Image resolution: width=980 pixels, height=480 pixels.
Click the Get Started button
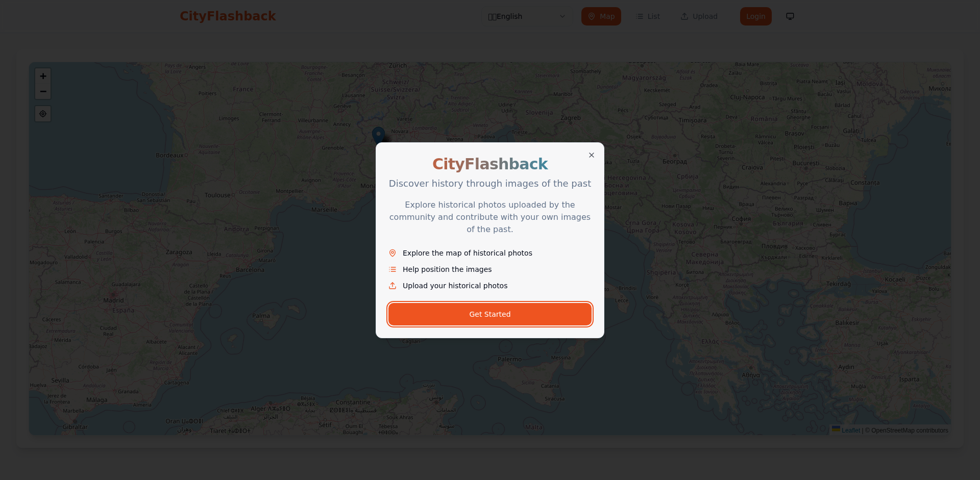tap(490, 314)
